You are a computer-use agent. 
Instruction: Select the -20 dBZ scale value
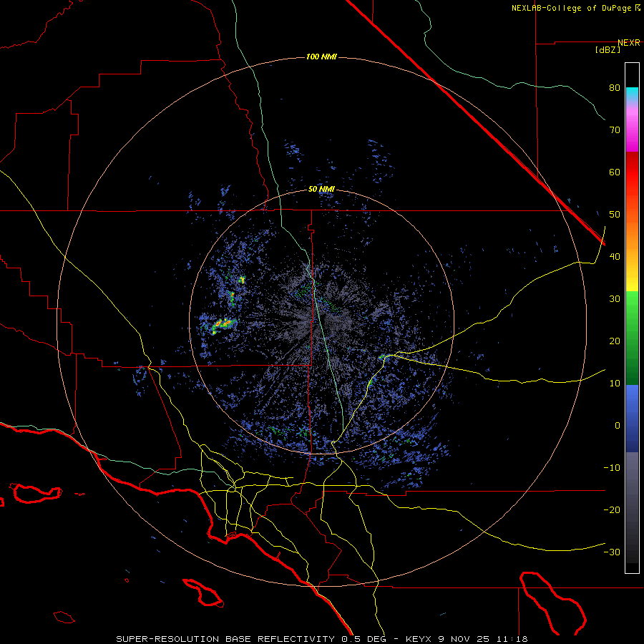612,509
